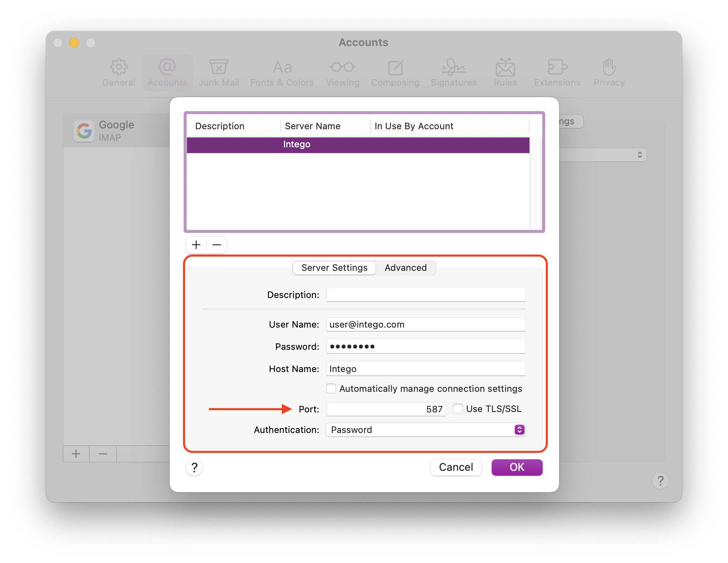The image size is (728, 563).
Task: Open Fonts & Colors preferences
Action: 282,73
